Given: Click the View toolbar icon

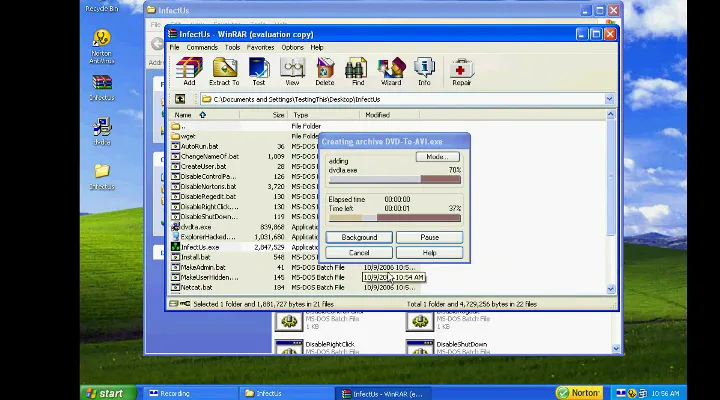Looking at the screenshot, I should (x=292, y=71).
